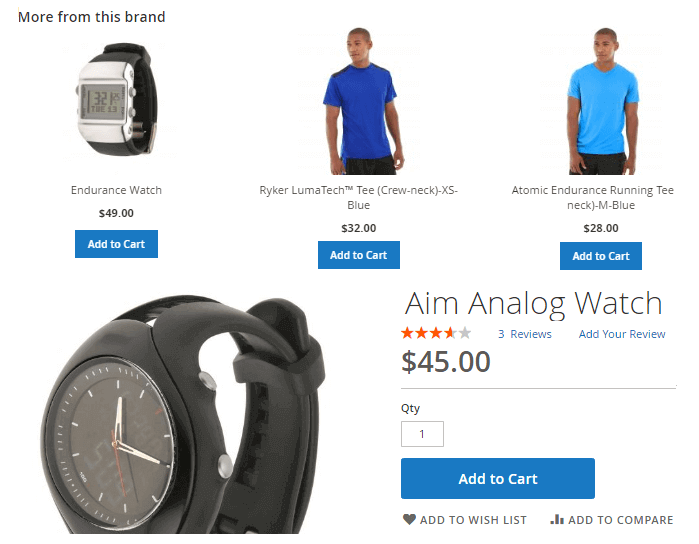Click the star rating for Aim Analog Watch
Screen dimensions: 699x544
(436, 333)
